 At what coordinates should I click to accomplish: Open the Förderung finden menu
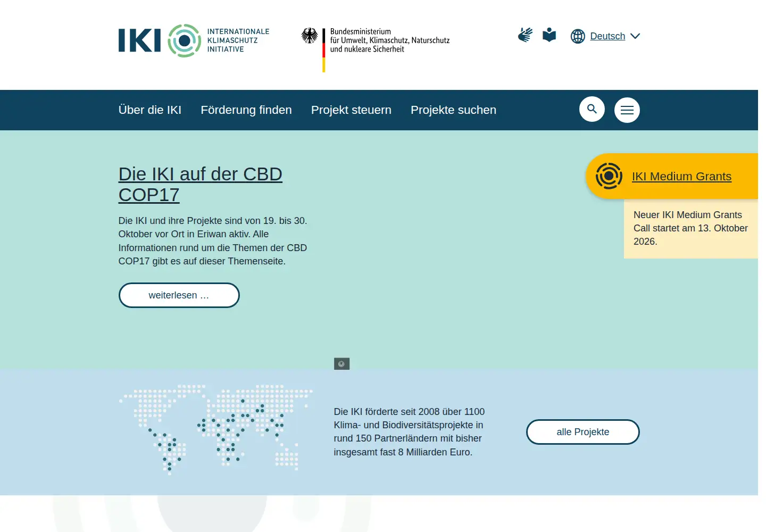tap(246, 110)
